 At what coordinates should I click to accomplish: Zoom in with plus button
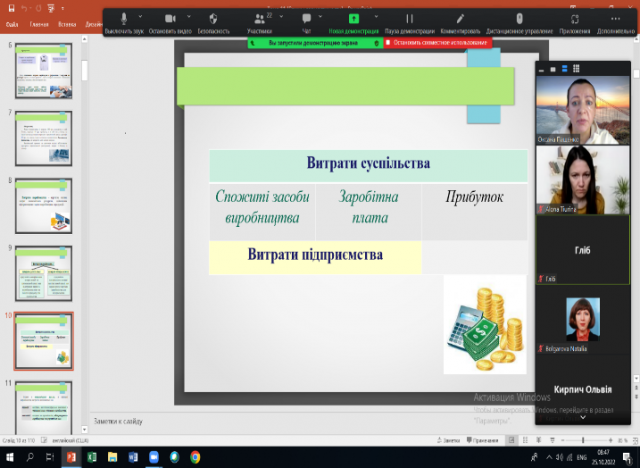pyautogui.click(x=610, y=440)
